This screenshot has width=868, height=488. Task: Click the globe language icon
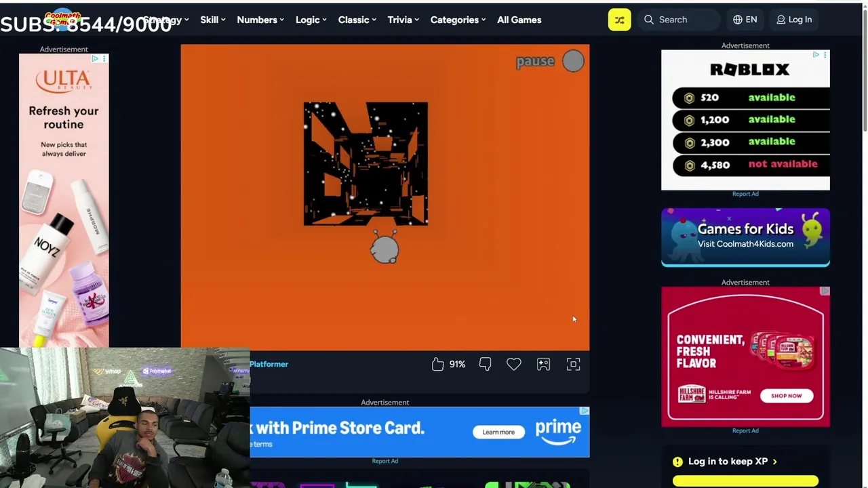click(738, 20)
